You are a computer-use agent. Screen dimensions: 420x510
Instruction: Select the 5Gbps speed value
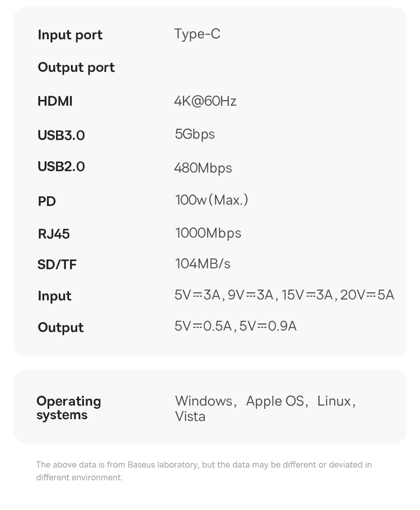point(195,134)
